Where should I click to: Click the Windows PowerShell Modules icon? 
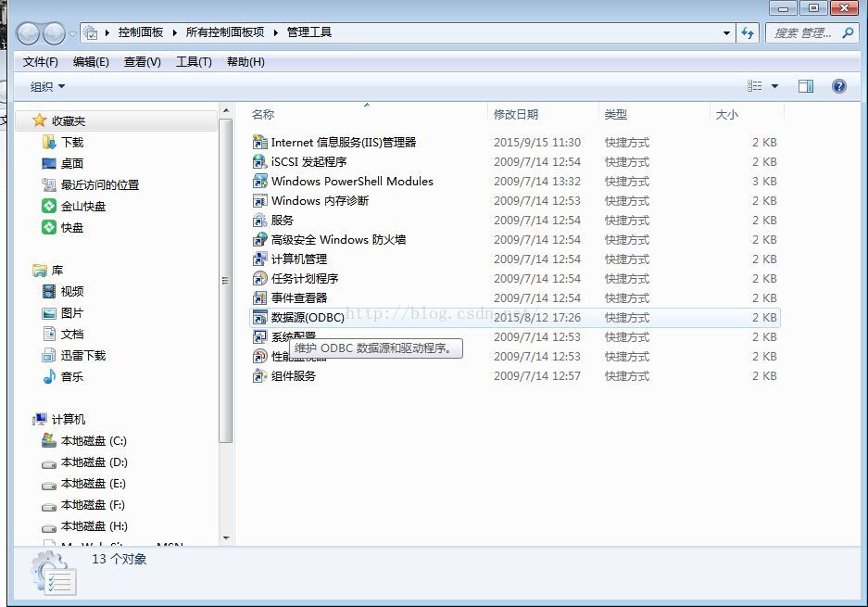(x=259, y=181)
